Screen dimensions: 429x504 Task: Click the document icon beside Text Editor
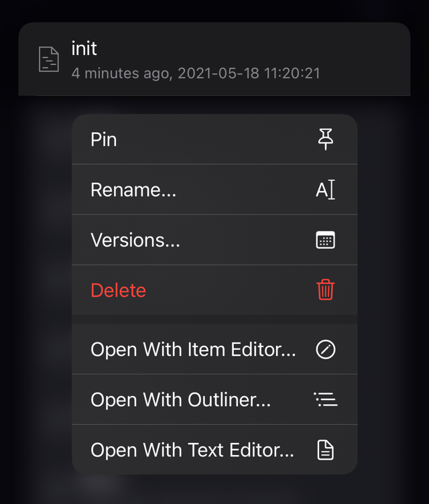coord(326,450)
